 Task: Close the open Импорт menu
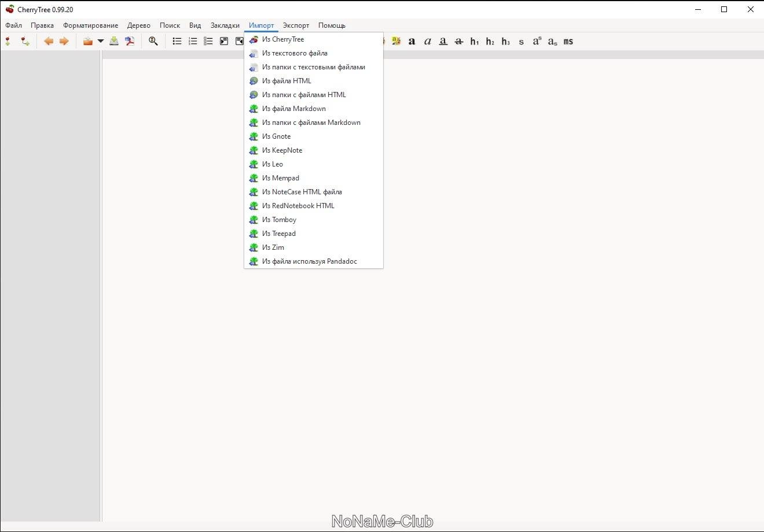point(262,25)
